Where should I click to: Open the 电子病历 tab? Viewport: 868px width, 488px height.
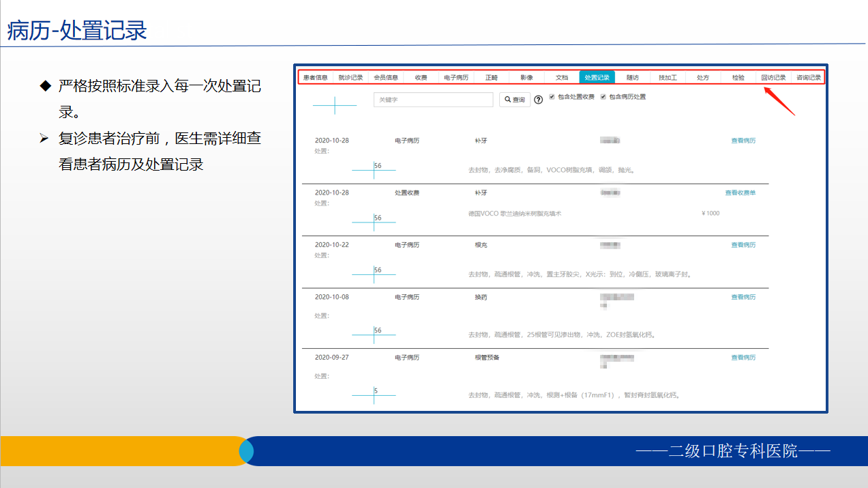point(455,76)
